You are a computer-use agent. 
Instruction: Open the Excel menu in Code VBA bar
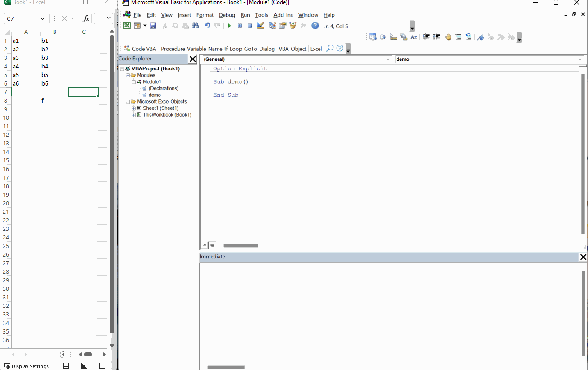316,49
